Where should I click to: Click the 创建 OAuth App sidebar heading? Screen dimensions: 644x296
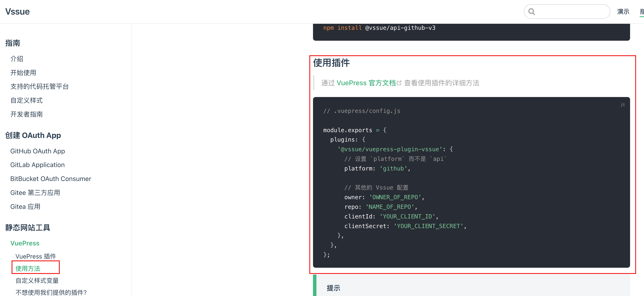(33, 135)
